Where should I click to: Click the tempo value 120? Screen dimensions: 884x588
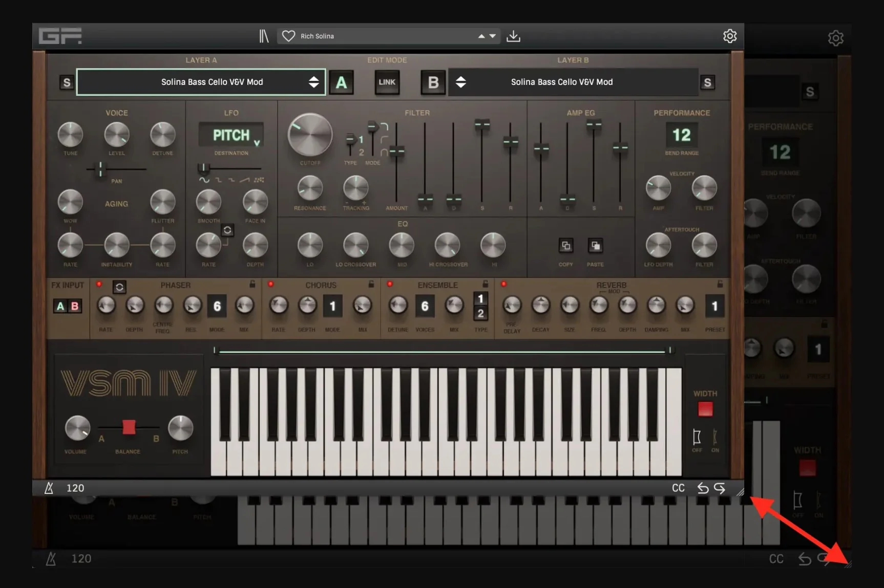click(75, 488)
